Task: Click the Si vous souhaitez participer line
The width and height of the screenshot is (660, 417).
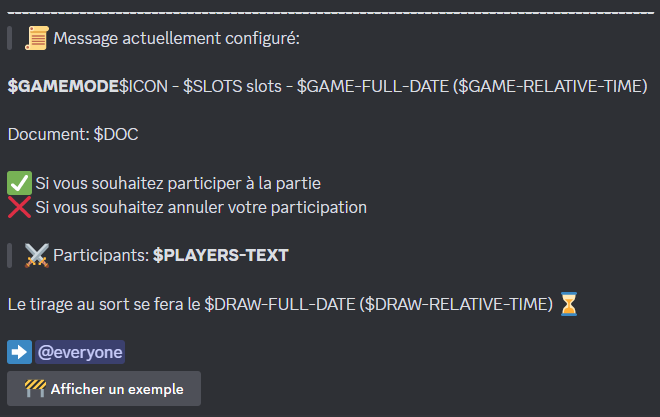Action: [178, 183]
